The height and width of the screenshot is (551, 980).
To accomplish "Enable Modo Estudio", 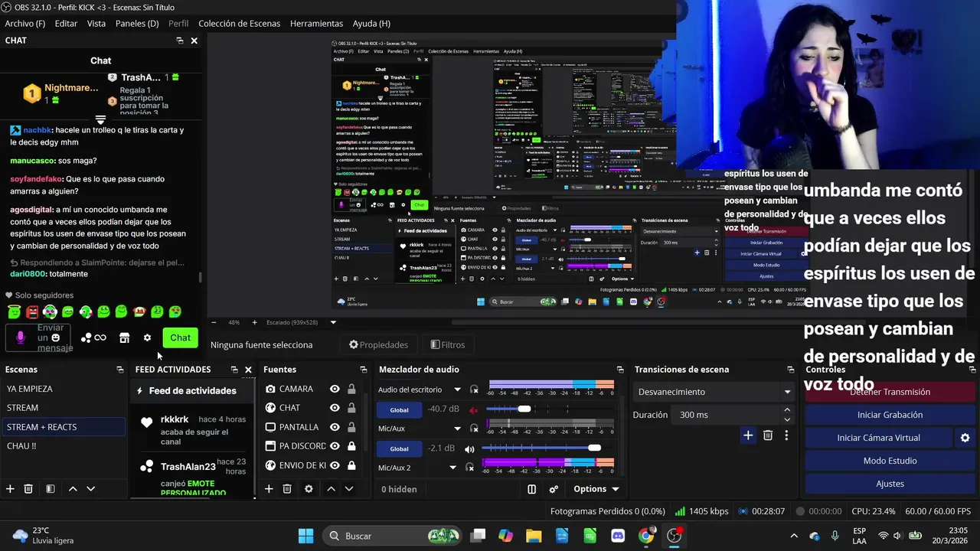I will point(890,461).
